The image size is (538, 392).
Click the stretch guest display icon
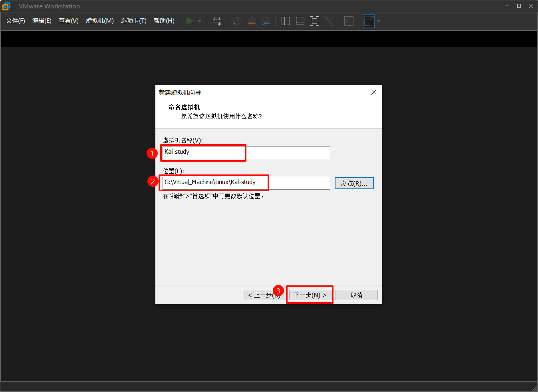point(369,21)
